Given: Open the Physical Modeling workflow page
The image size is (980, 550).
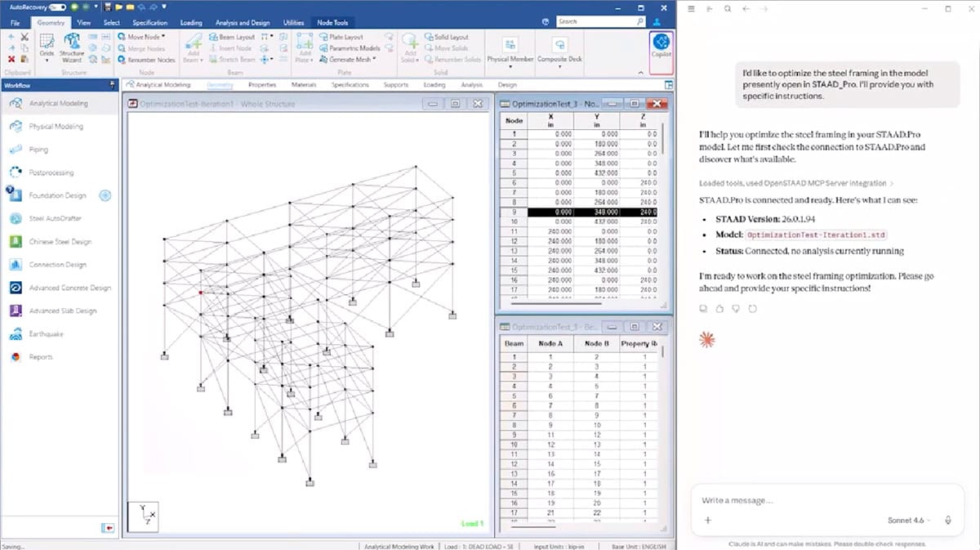Looking at the screenshot, I should [57, 127].
